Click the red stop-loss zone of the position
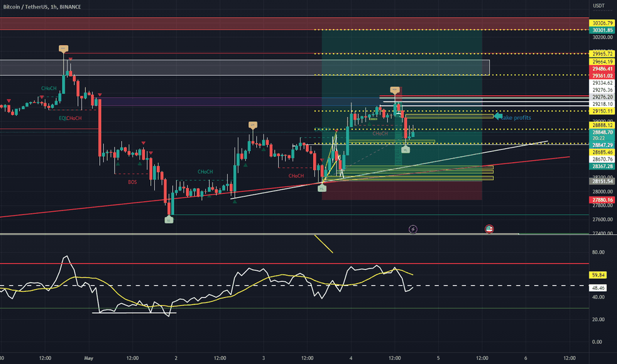The height and width of the screenshot is (364, 617). coord(402,192)
